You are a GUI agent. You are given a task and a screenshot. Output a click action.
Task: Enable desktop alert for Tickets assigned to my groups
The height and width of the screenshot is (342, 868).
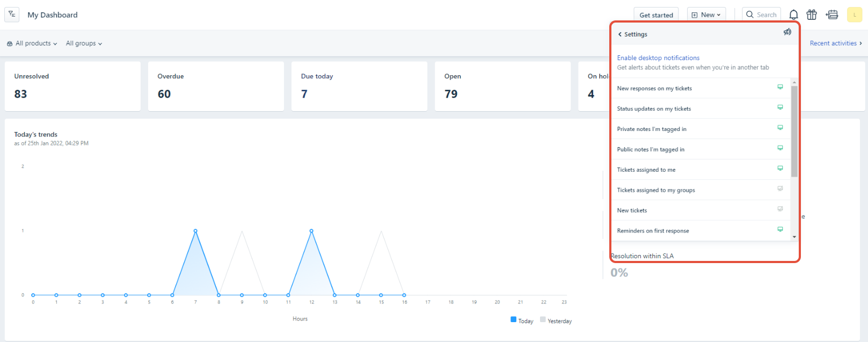coord(780,189)
